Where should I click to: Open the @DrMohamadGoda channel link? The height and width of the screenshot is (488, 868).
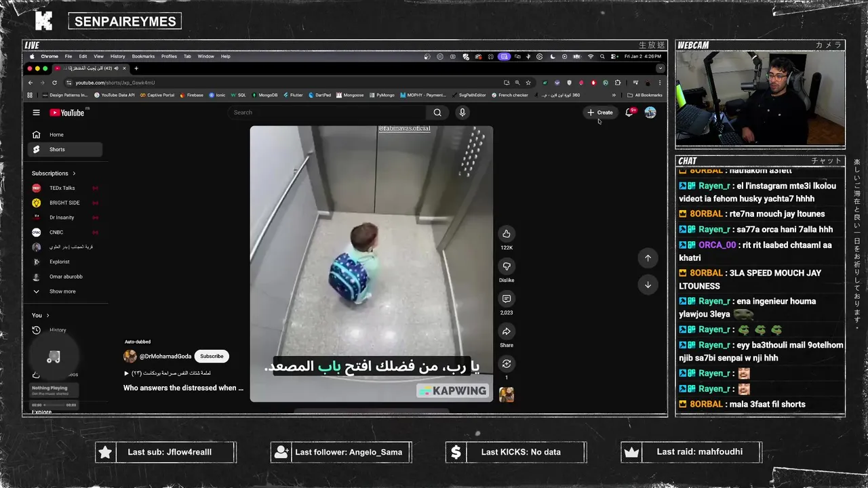pyautogui.click(x=165, y=357)
